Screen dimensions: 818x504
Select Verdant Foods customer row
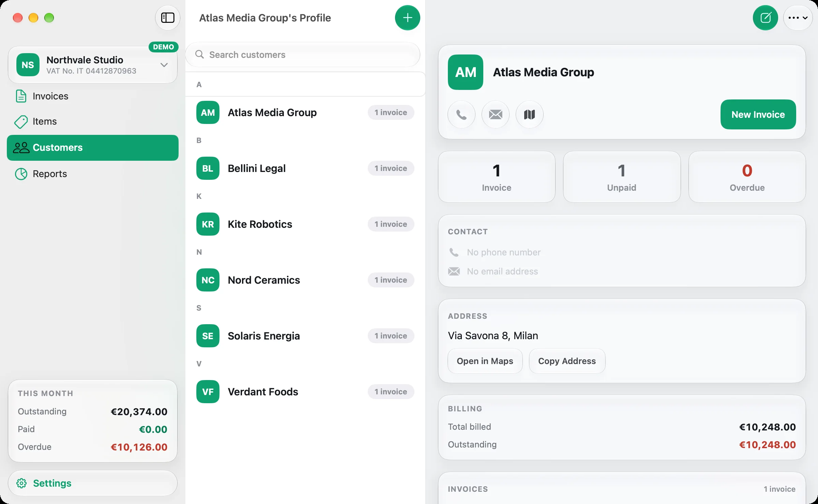point(305,392)
